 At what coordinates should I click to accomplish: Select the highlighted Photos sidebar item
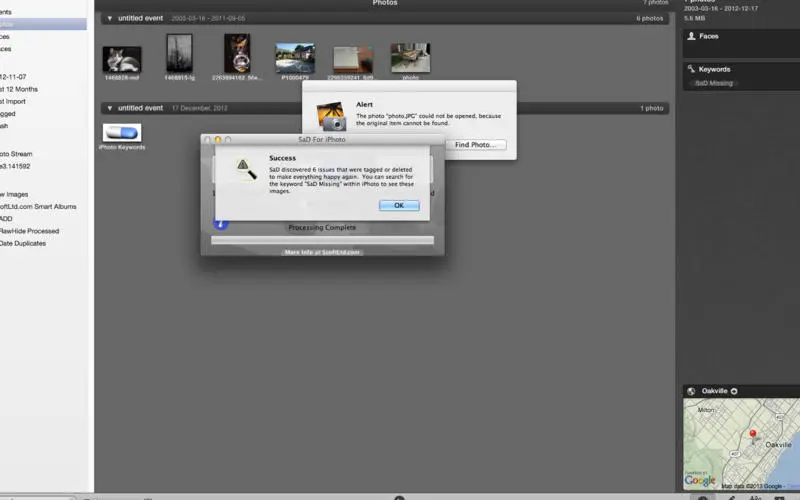(x=43, y=24)
